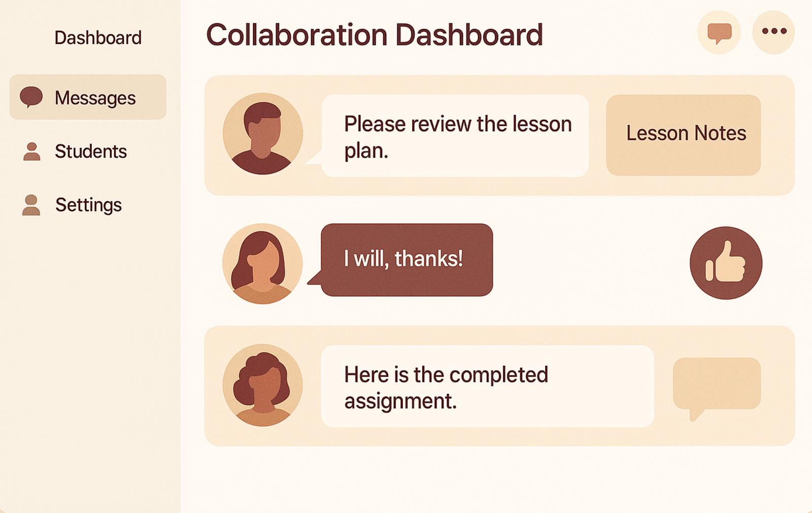Viewport: 812px width, 513px height.
Task: Click the Collaboration Dashboard title
Action: pos(374,35)
